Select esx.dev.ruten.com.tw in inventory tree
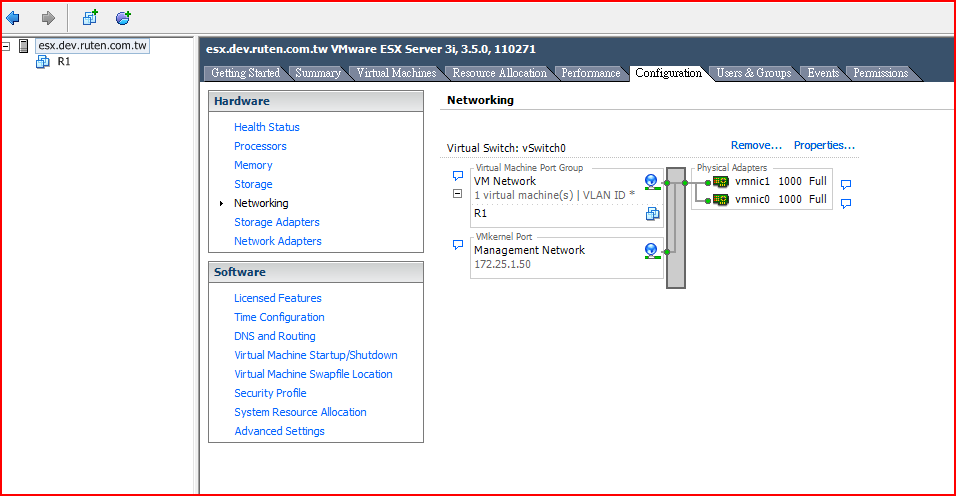Viewport: 956px width, 496px height. [92, 46]
